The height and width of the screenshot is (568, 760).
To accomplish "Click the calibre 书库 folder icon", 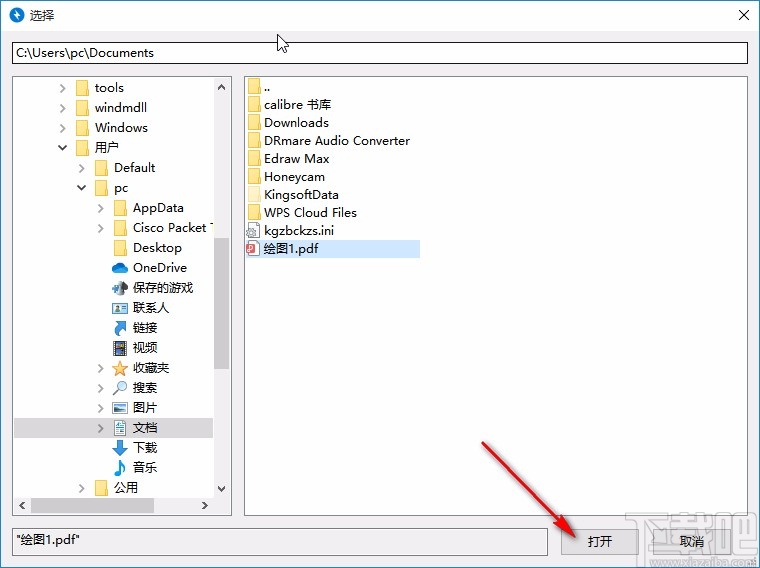I will (x=254, y=105).
